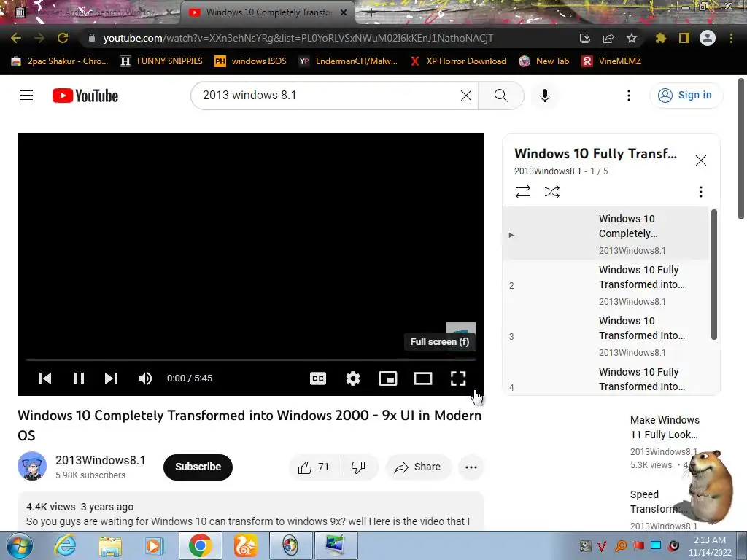This screenshot has height=560, width=747.
Task: Play playlist item 4 Windows 10 Fully Transformed Into
Action: (x=606, y=379)
